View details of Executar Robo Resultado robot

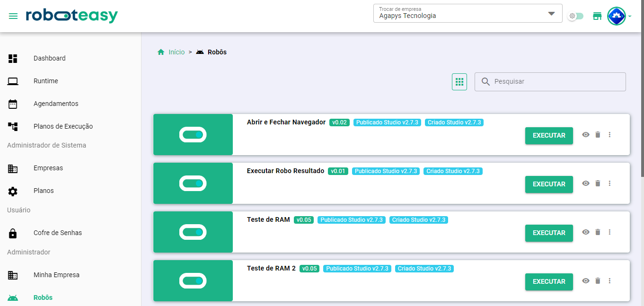pos(586,184)
